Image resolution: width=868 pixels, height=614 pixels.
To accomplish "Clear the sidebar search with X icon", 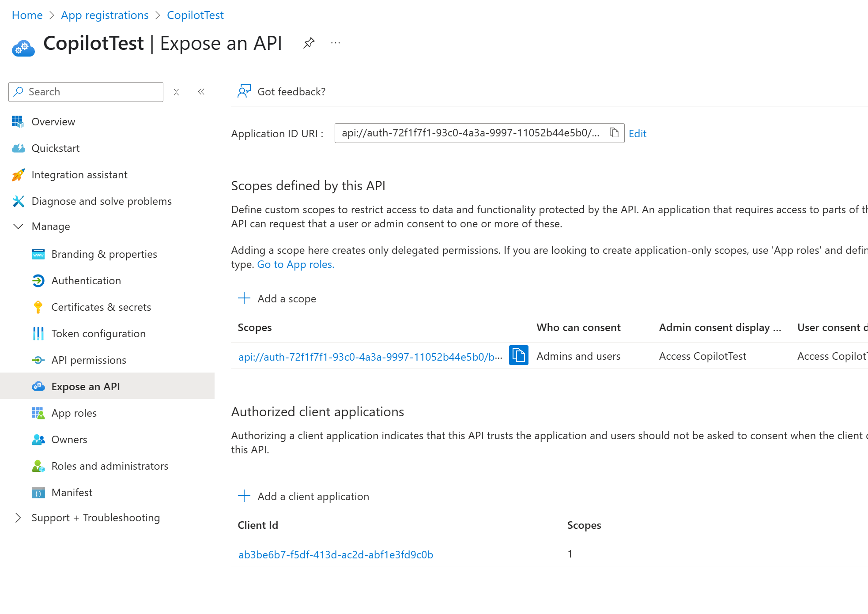I will click(176, 92).
